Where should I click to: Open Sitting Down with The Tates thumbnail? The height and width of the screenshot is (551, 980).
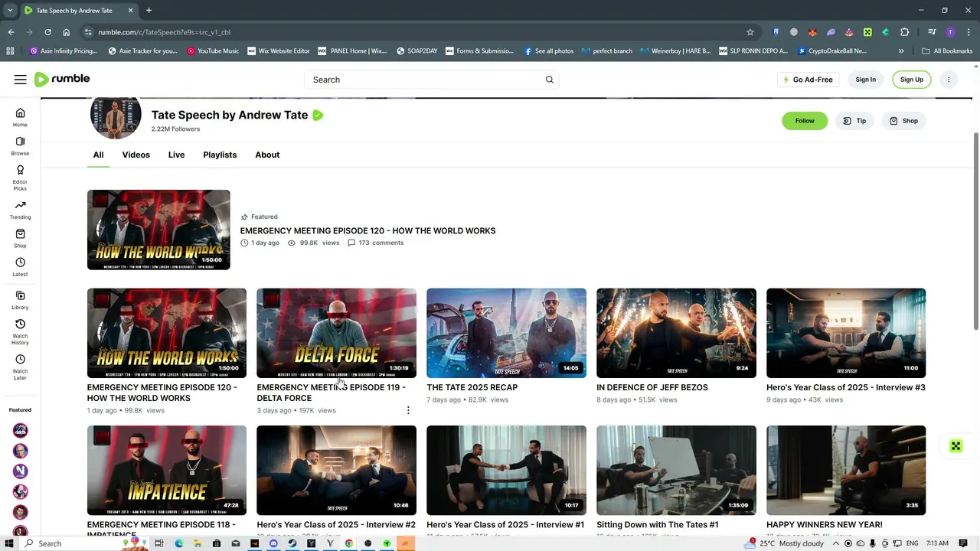(676, 470)
